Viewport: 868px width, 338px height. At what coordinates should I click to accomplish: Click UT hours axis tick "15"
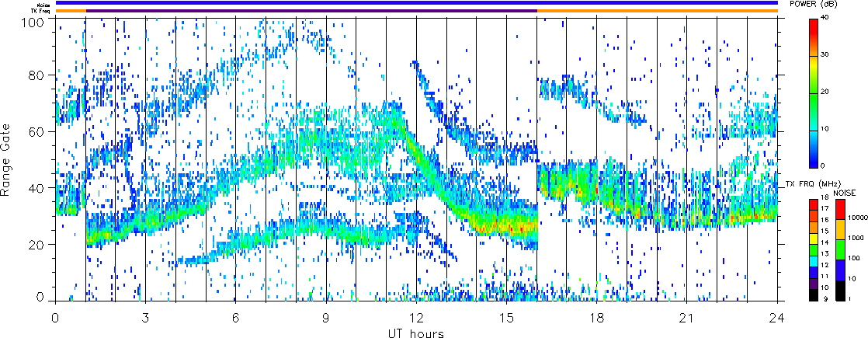[506, 318]
